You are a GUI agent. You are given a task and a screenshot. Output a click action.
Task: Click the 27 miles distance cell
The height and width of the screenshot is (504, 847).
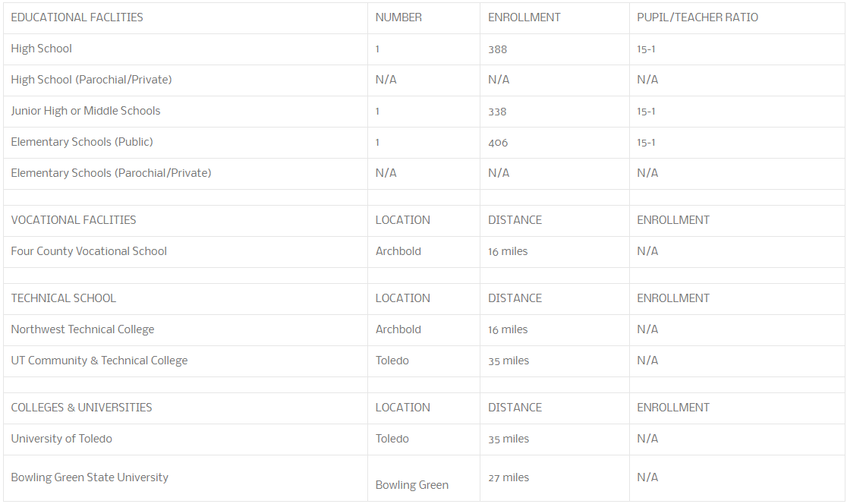coord(509,477)
